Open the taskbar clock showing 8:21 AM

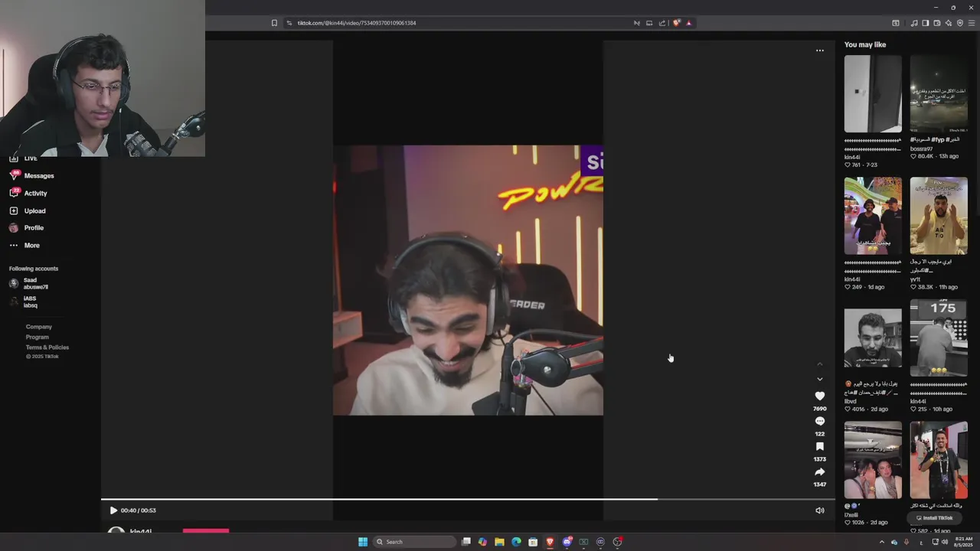click(962, 542)
